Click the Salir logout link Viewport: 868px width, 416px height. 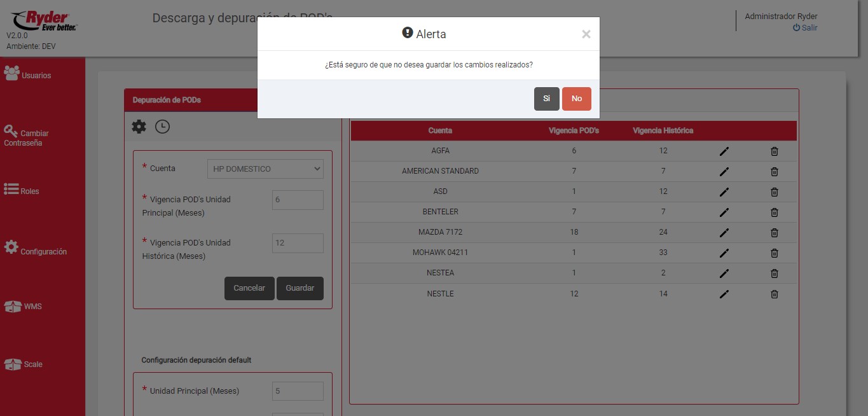coord(805,28)
